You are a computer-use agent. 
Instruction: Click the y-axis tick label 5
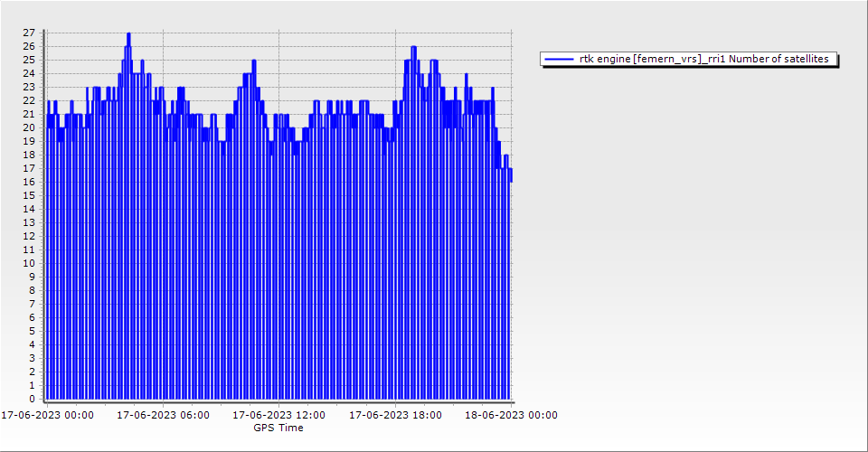tap(32, 331)
